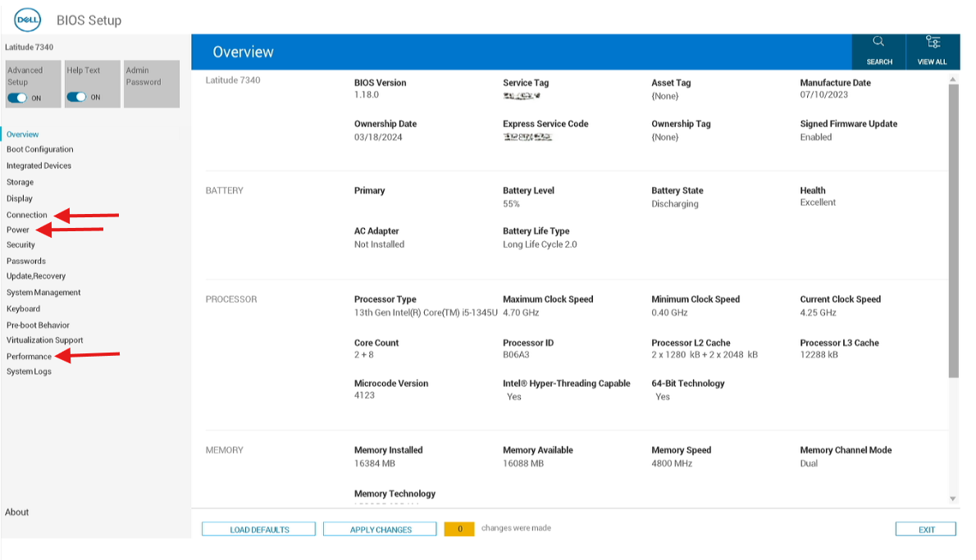Click the vertical scrollbar thumb
976x560 pixels.
pyautogui.click(x=954, y=231)
